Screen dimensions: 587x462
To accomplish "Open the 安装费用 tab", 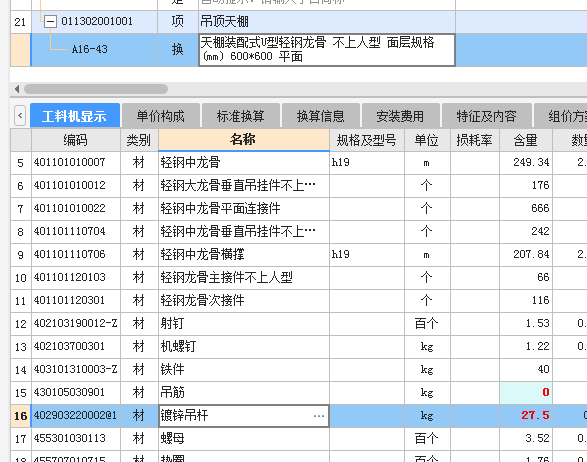I will click(400, 116).
